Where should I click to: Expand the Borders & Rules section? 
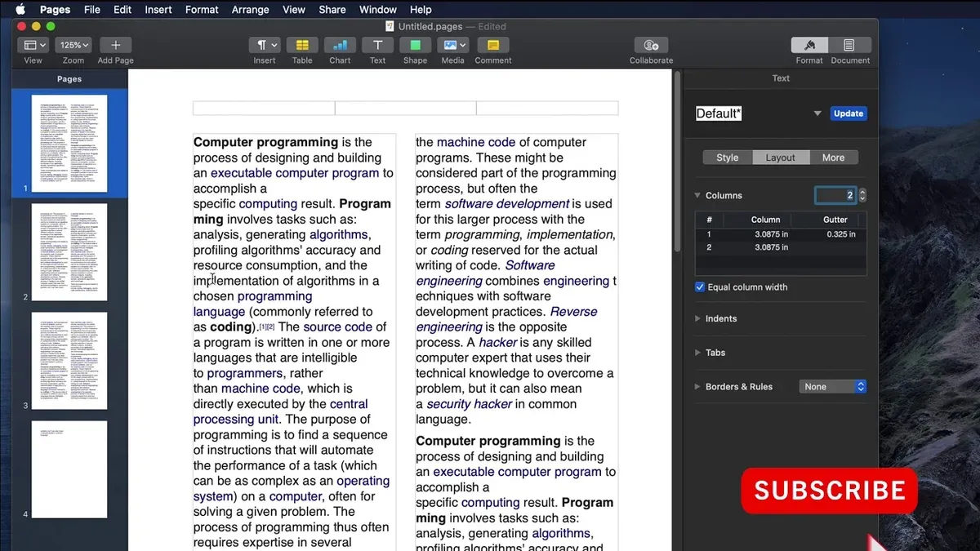[697, 387]
